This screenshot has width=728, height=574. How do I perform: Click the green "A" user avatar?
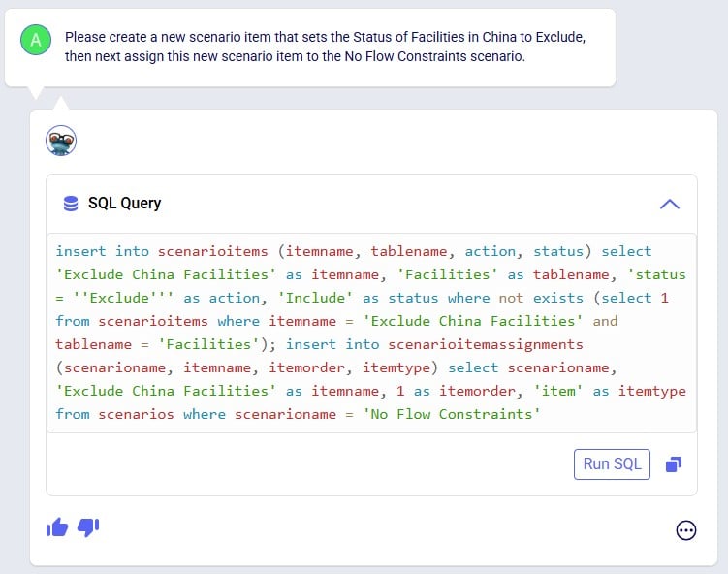(36, 40)
